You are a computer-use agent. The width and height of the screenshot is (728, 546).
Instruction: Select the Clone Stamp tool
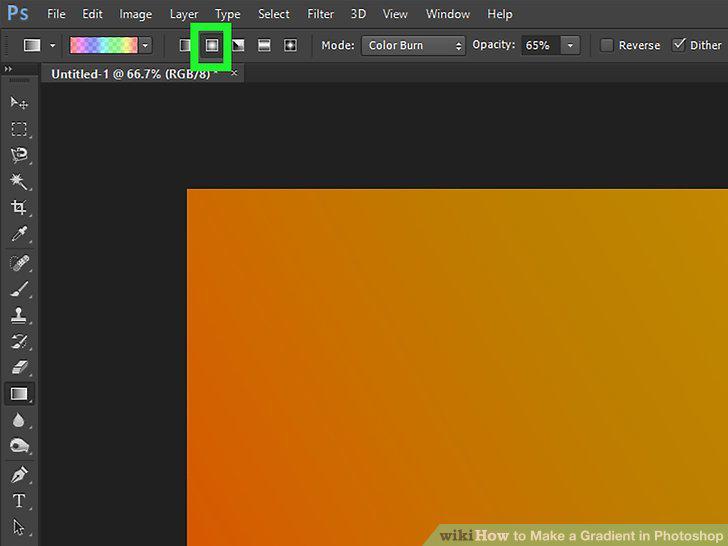click(19, 315)
